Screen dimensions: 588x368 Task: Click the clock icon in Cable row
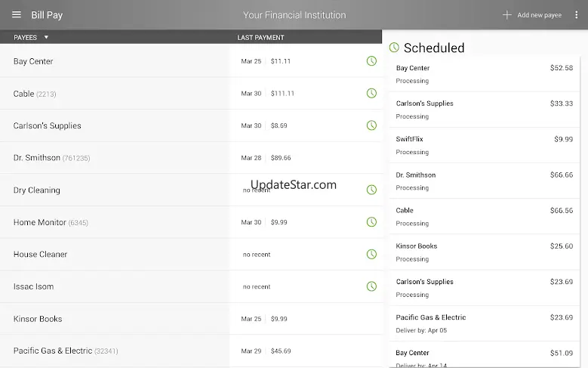click(x=371, y=94)
